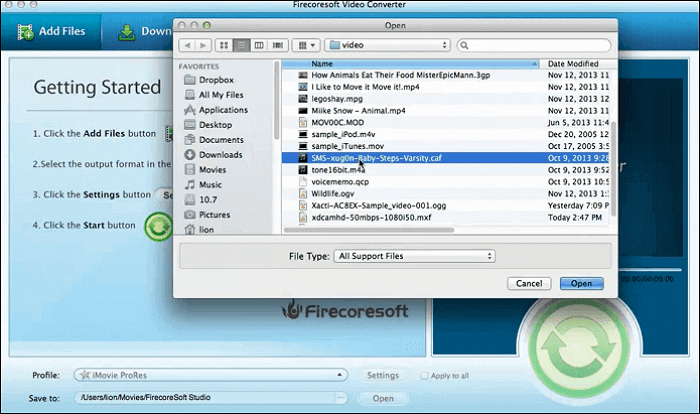The image size is (700, 414).
Task: Switch file browser to icon view
Action: tap(222, 45)
